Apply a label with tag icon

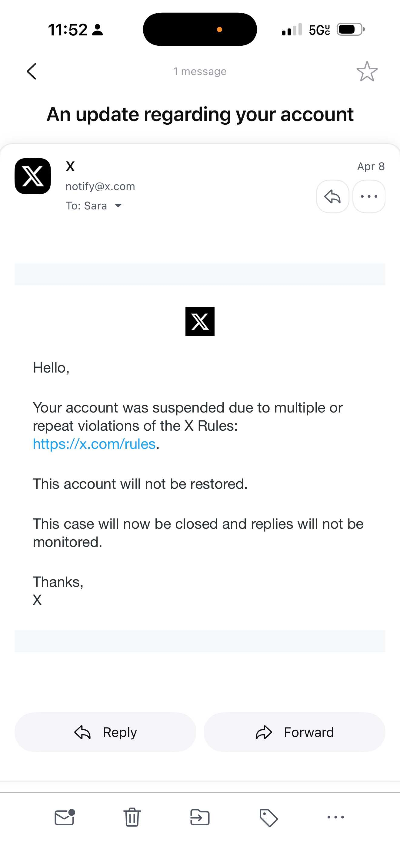268,817
